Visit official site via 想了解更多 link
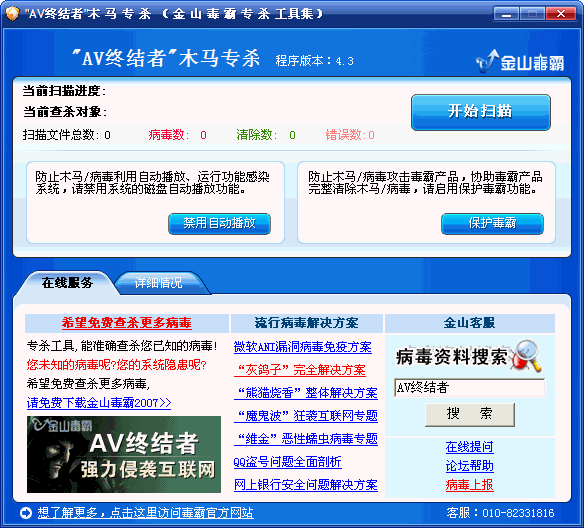Image resolution: width=584 pixels, height=528 pixels. [x=146, y=513]
